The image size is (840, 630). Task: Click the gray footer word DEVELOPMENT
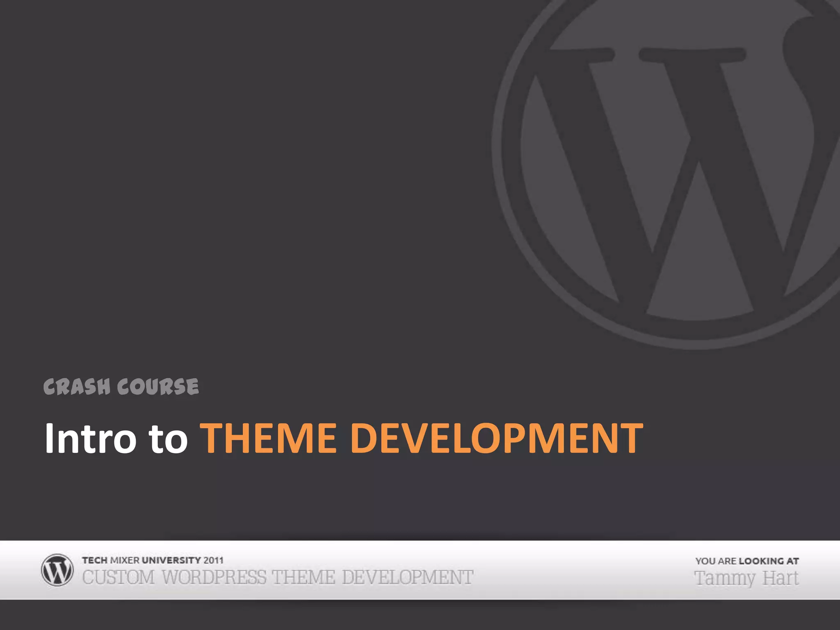(408, 577)
